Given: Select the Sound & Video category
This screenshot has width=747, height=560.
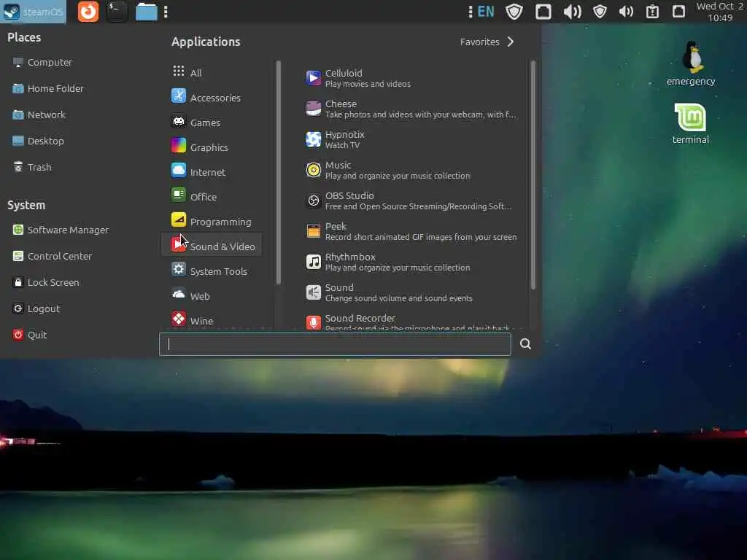Looking at the screenshot, I should tap(211, 244).
